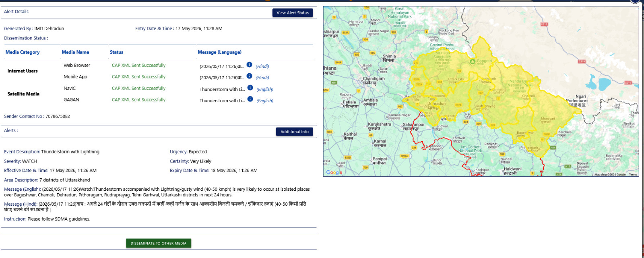644x258 pixels.
Task: Click the Media Category column header
Action: coord(23,52)
